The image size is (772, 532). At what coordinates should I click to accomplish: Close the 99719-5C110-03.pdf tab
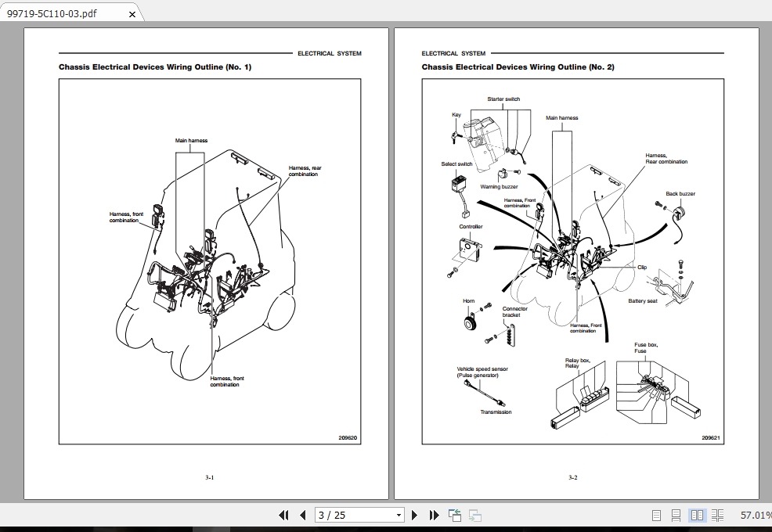tap(132, 13)
